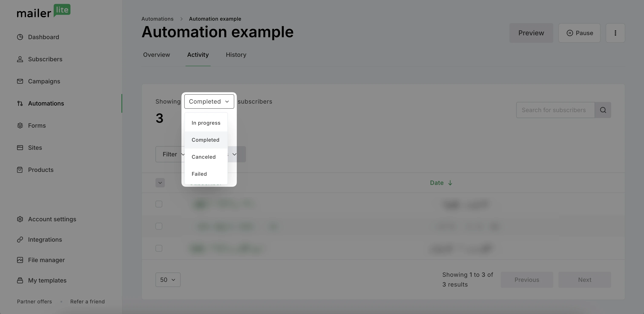Image resolution: width=644 pixels, height=314 pixels.
Task: Open the 50 per page dropdown
Action: pyautogui.click(x=168, y=280)
